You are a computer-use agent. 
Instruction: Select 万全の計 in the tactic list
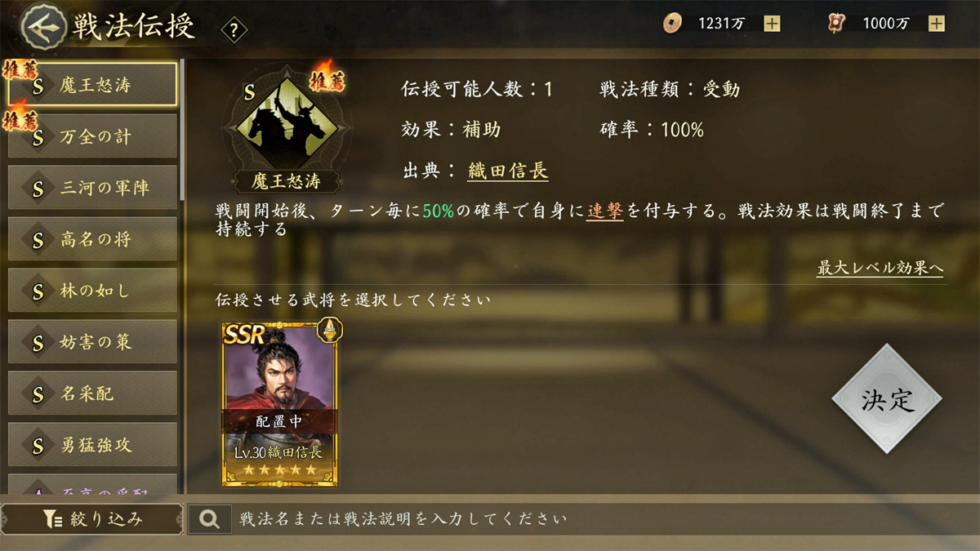pos(92,136)
